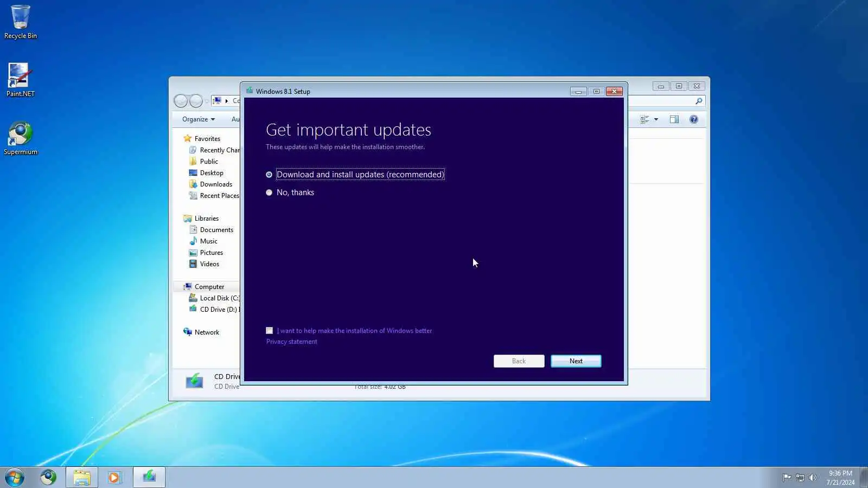Select the Supermium desktop shortcut
The image size is (868, 488).
[21, 139]
